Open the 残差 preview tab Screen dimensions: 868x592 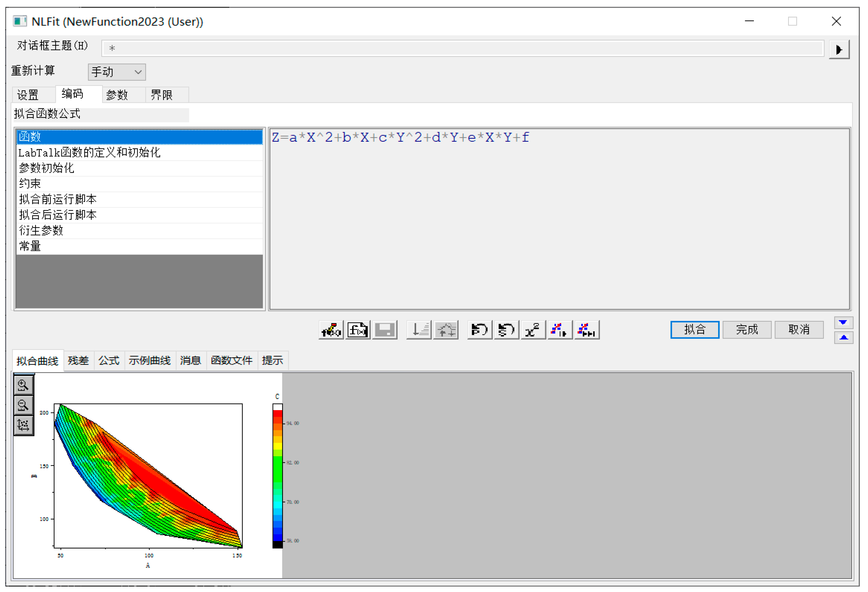click(x=78, y=361)
